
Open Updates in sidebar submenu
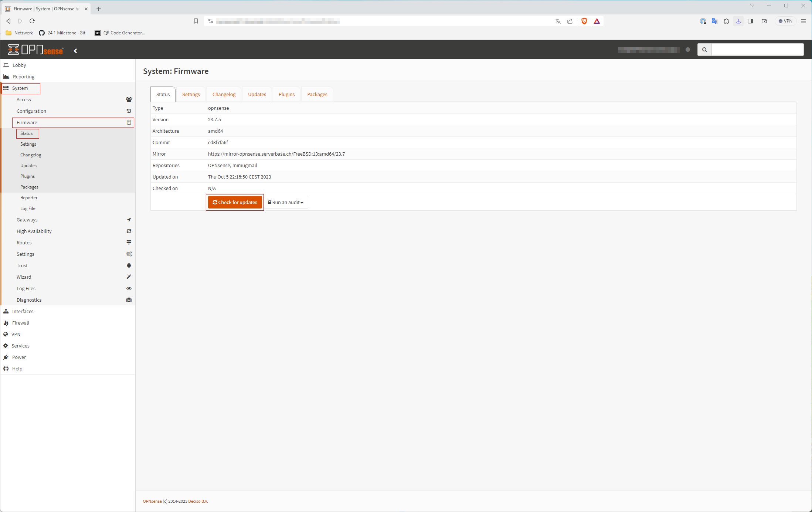point(28,166)
